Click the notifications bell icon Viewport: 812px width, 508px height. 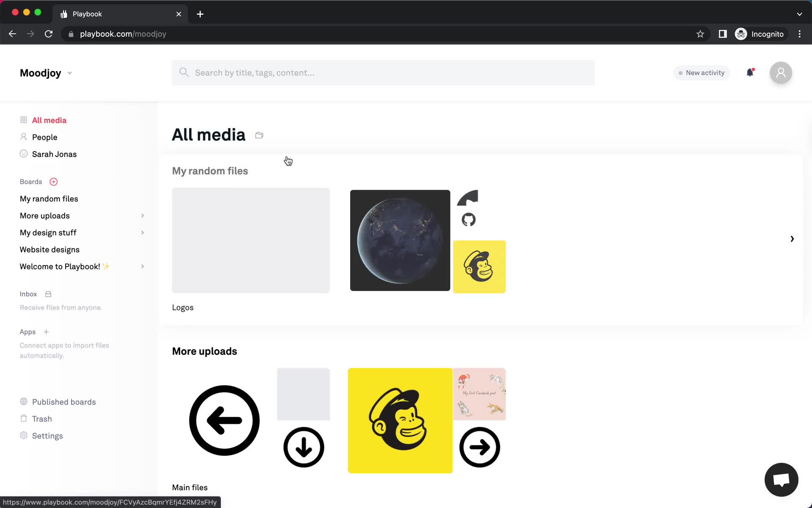(x=749, y=72)
